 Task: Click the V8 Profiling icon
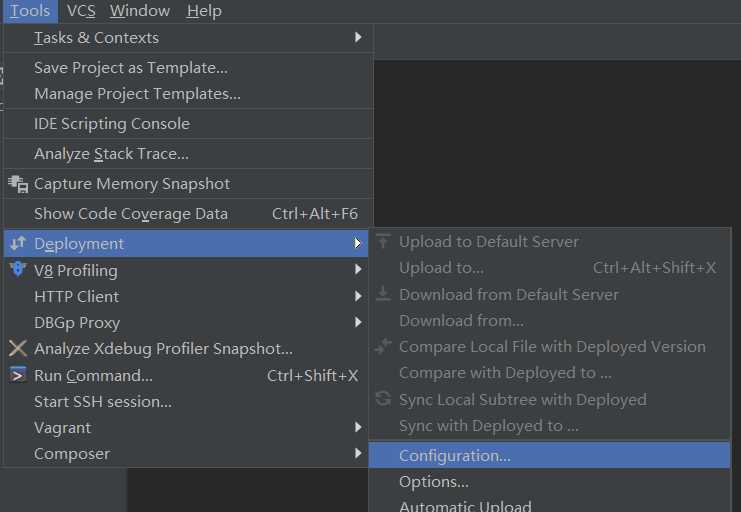[x=18, y=269]
